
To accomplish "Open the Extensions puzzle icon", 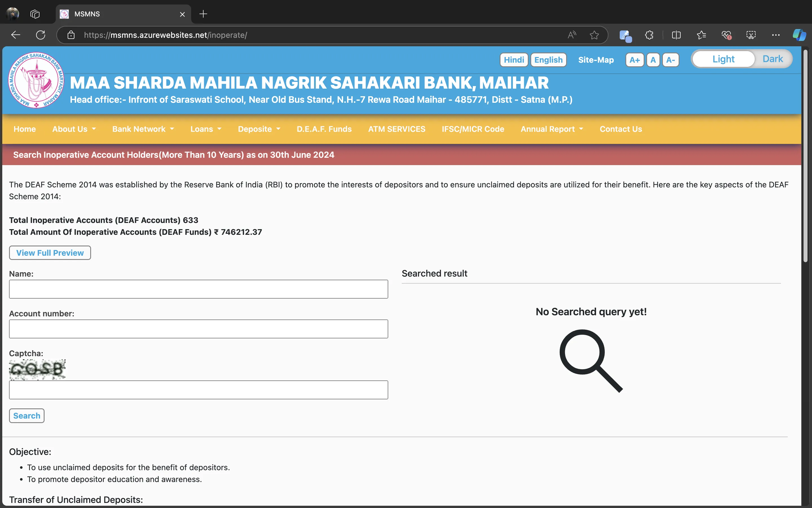I will (649, 35).
